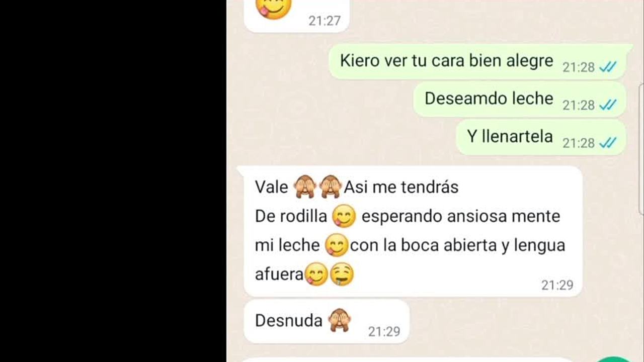
Task: Select the sent bubble beginning with 'Deseamdo'
Action: coord(520,99)
